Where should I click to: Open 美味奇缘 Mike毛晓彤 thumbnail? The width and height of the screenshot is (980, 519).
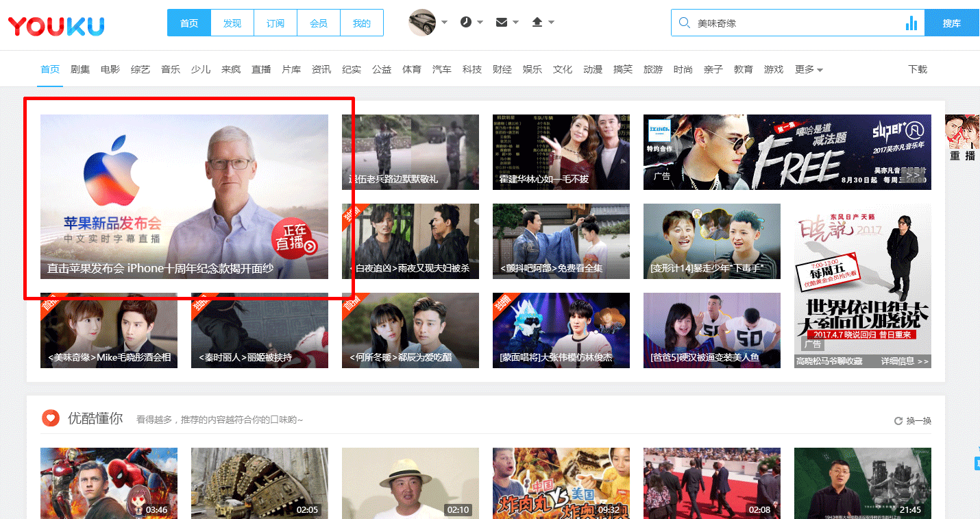(x=109, y=330)
